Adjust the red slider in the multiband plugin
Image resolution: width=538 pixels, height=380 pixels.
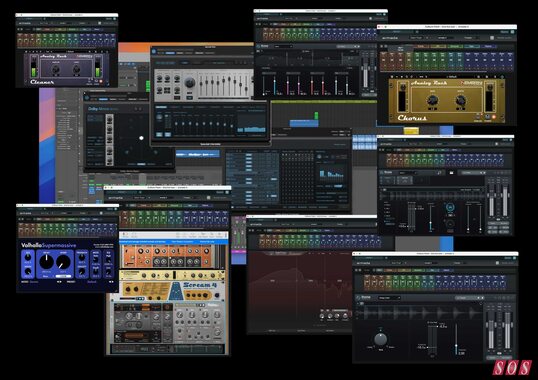(312, 85)
